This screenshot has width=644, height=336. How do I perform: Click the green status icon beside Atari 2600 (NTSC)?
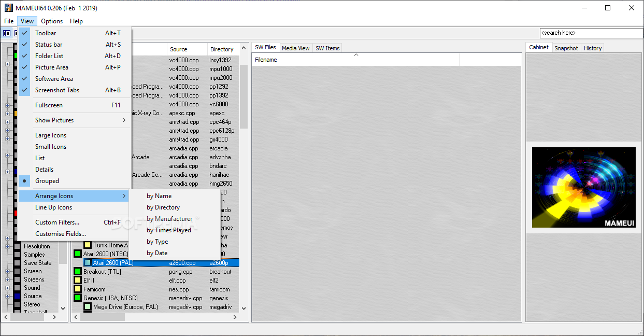pos(78,254)
